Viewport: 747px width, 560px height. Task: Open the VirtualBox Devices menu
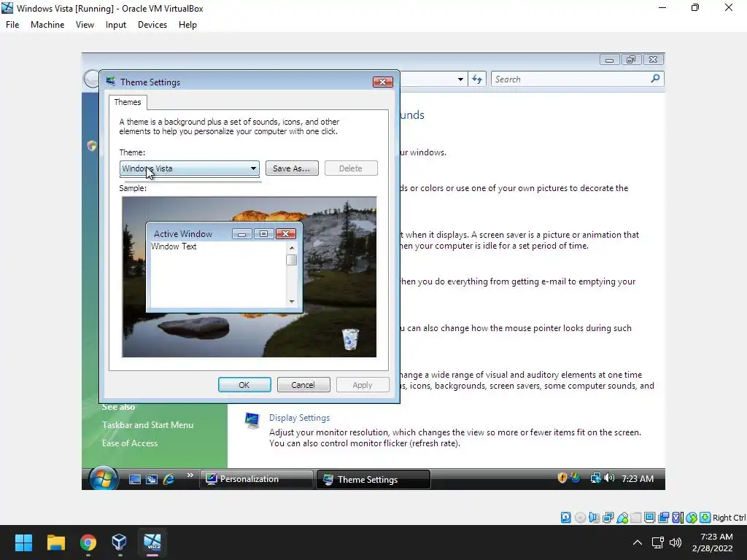(x=152, y=25)
